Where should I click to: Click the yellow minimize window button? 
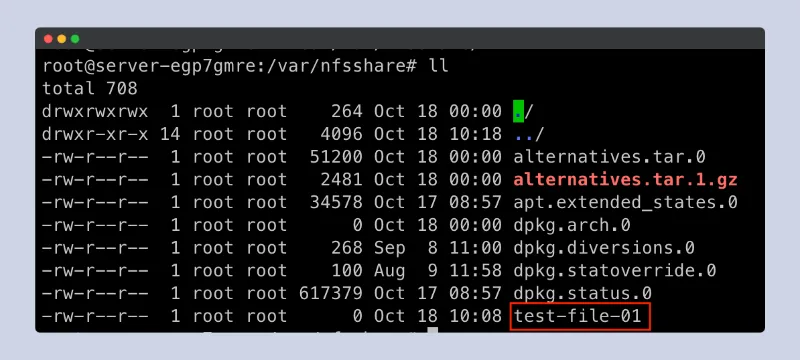click(x=62, y=39)
